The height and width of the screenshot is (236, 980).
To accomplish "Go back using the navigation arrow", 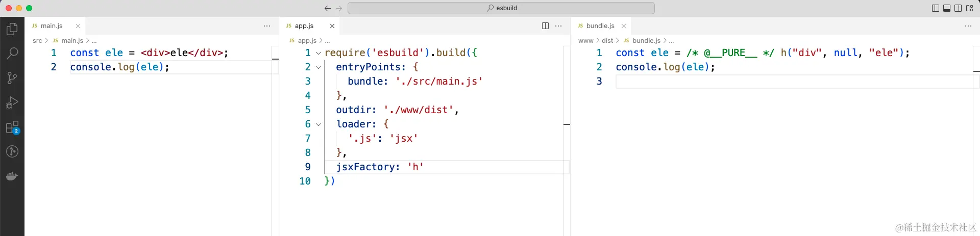I will [x=328, y=8].
